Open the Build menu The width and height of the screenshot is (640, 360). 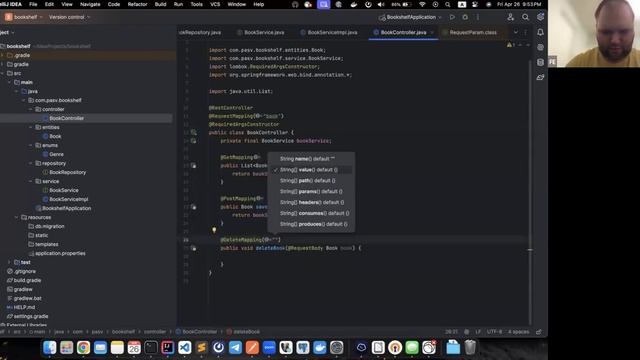pyautogui.click(x=160, y=4)
